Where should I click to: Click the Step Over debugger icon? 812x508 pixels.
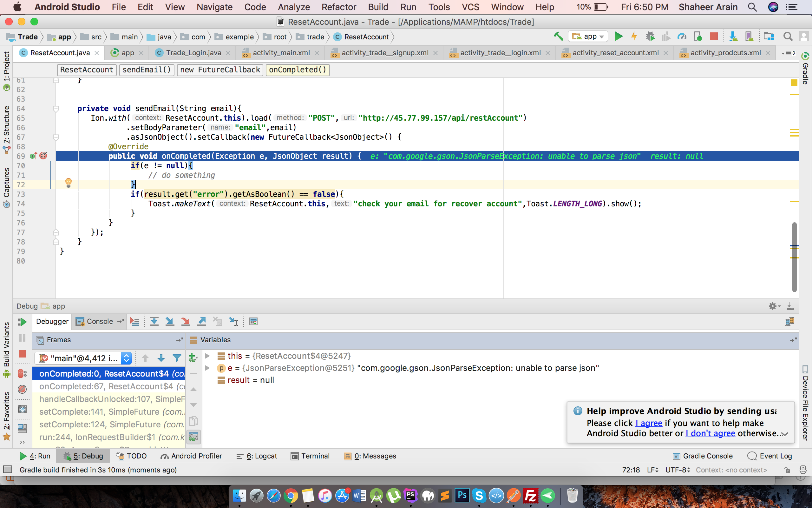click(154, 322)
